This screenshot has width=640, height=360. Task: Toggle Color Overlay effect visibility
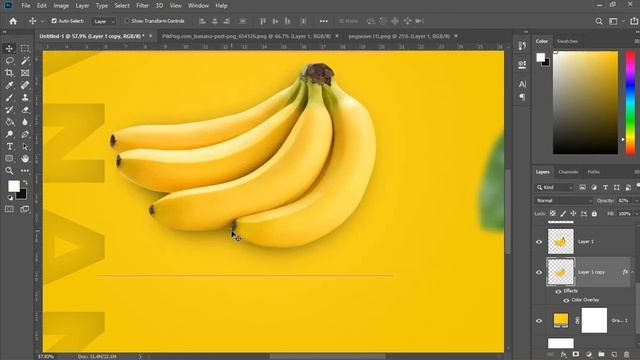[566, 300]
